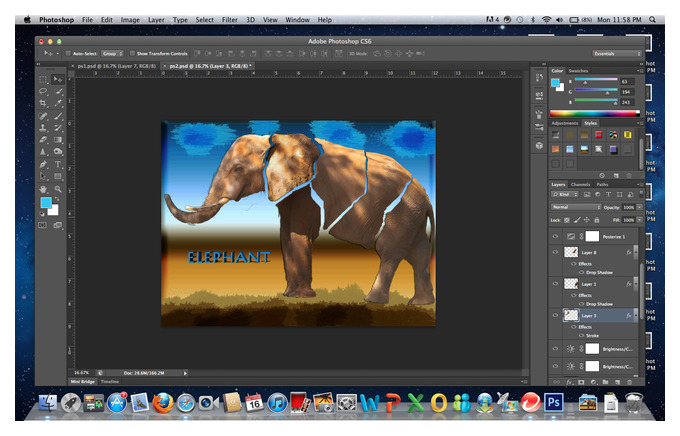Screen dimensions: 680x436
Task: Open the Normal blend mode dropdown
Action: (576, 207)
